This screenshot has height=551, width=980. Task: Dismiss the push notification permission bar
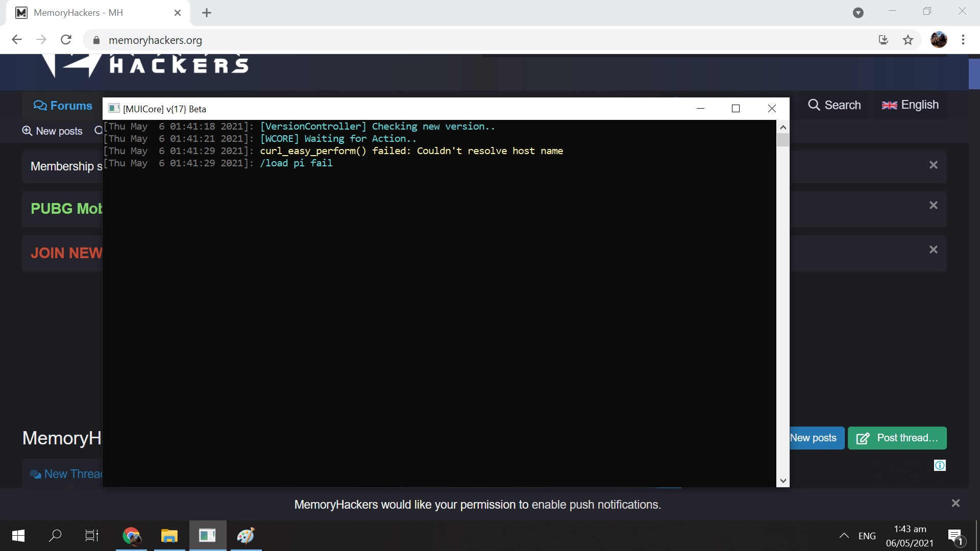[x=956, y=504]
